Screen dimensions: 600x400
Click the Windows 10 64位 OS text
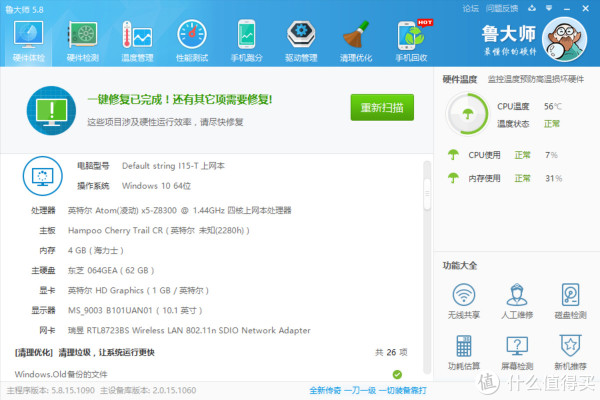(x=156, y=186)
